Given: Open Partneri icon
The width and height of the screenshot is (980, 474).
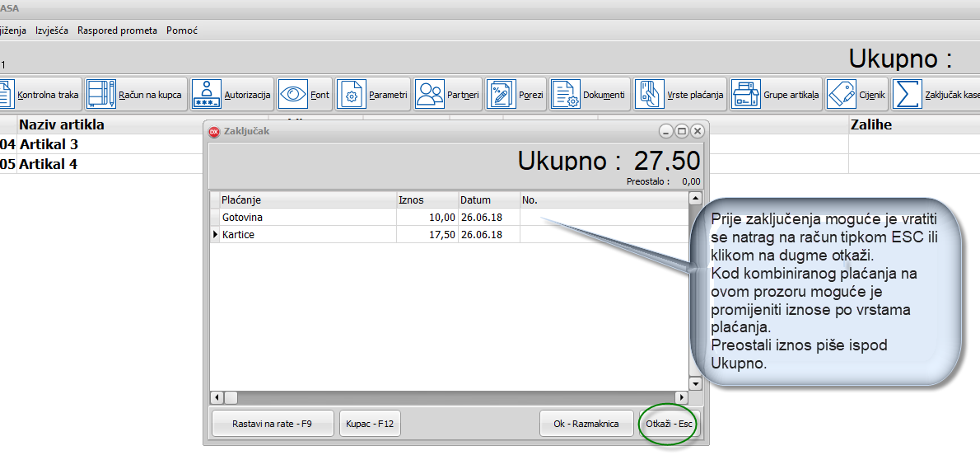Looking at the screenshot, I should [x=429, y=95].
